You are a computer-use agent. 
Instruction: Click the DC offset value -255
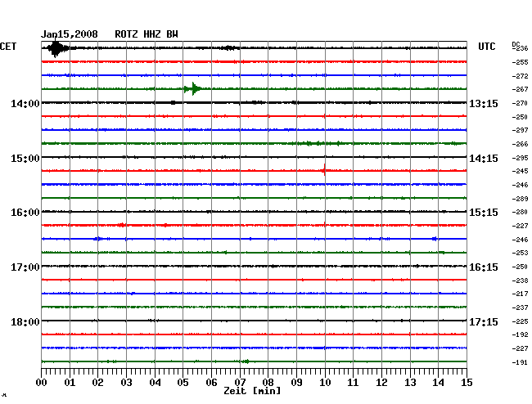point(520,62)
